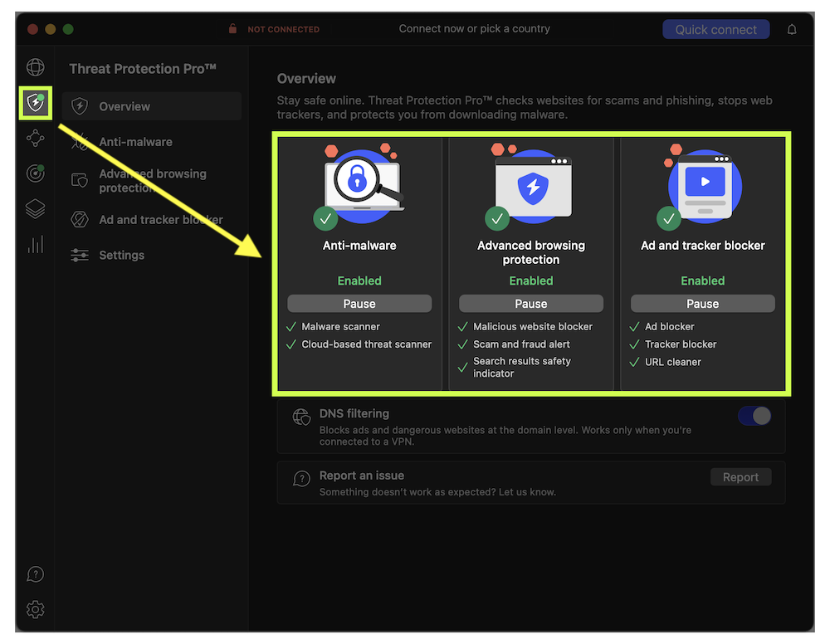Click Connect now or pick a country
Screen dimensions: 830x644
click(x=474, y=28)
